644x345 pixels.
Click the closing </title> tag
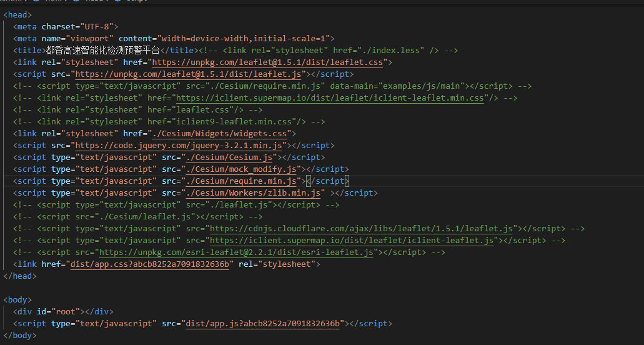[179, 51]
